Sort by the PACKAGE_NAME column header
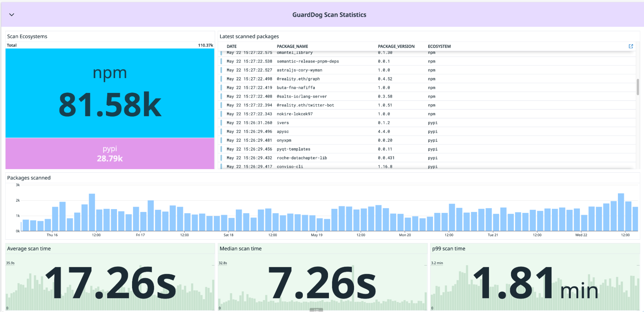Screen dimensions: 644x312 [x=292, y=46]
